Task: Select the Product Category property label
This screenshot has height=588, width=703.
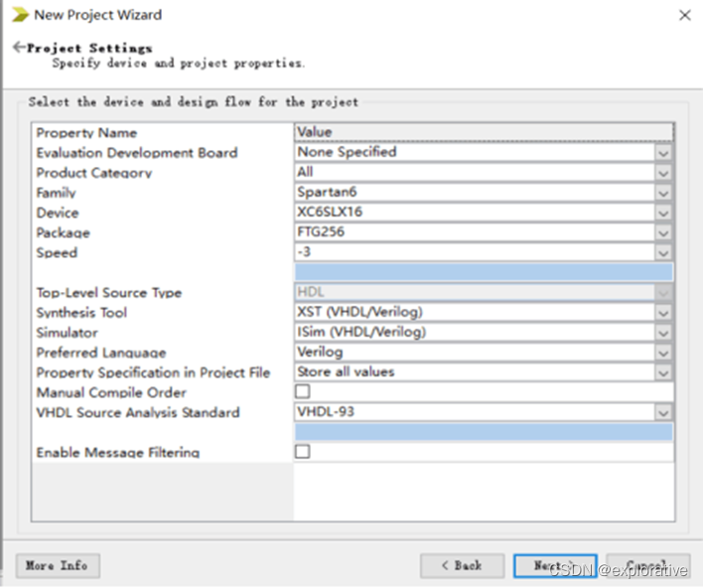Action: (x=94, y=173)
